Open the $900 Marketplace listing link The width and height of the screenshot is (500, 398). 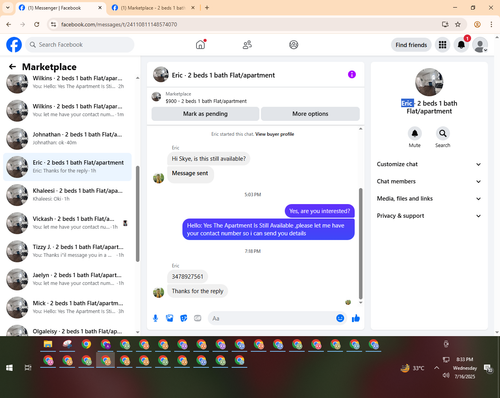point(206,101)
